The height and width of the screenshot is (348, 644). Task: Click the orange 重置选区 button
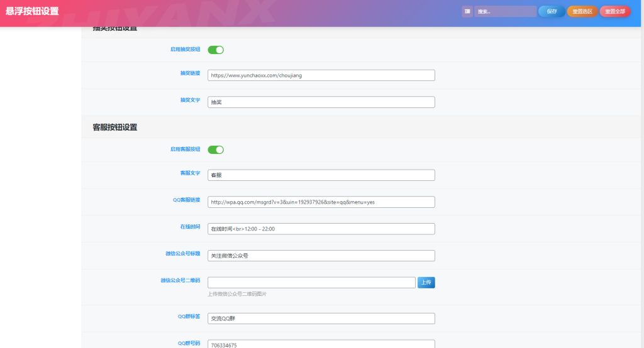click(582, 11)
